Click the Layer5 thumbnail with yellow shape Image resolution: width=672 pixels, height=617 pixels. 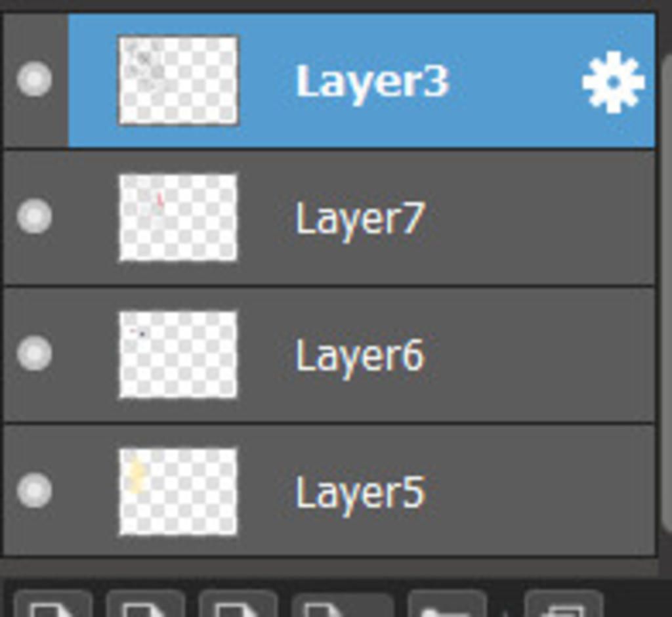point(178,492)
